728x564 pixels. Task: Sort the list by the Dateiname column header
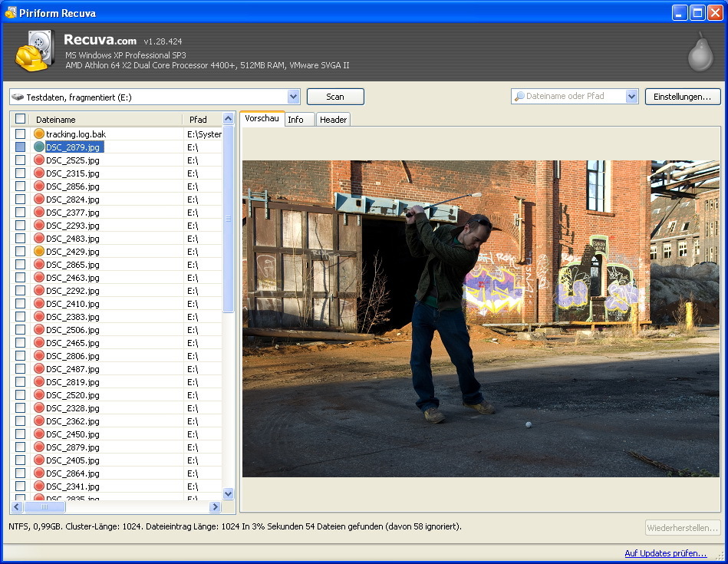click(x=106, y=120)
